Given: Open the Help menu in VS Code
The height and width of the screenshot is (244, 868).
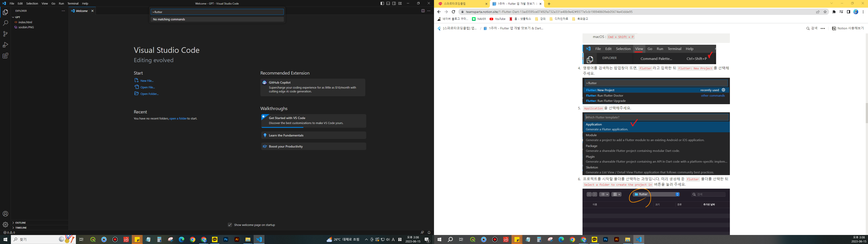Looking at the screenshot, I should [x=85, y=3].
